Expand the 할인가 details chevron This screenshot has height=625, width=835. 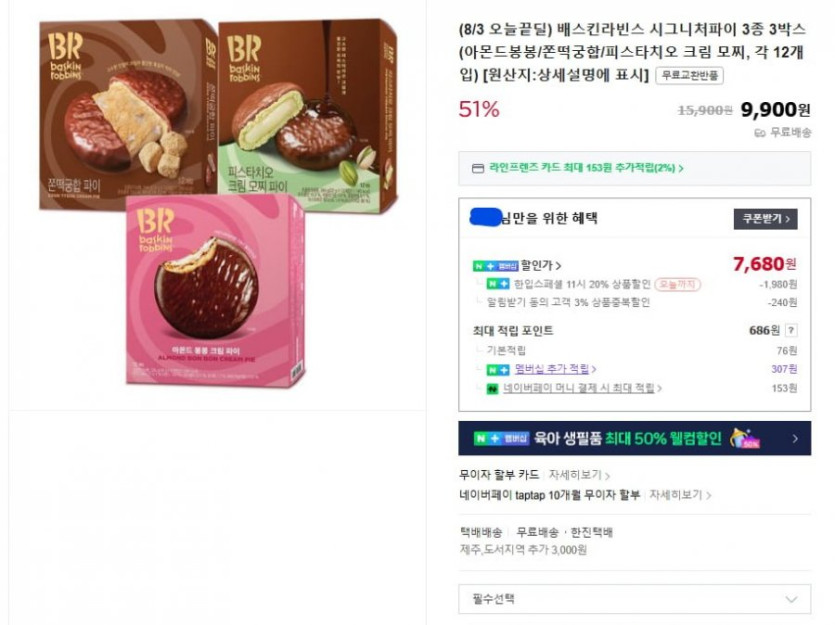(558, 266)
